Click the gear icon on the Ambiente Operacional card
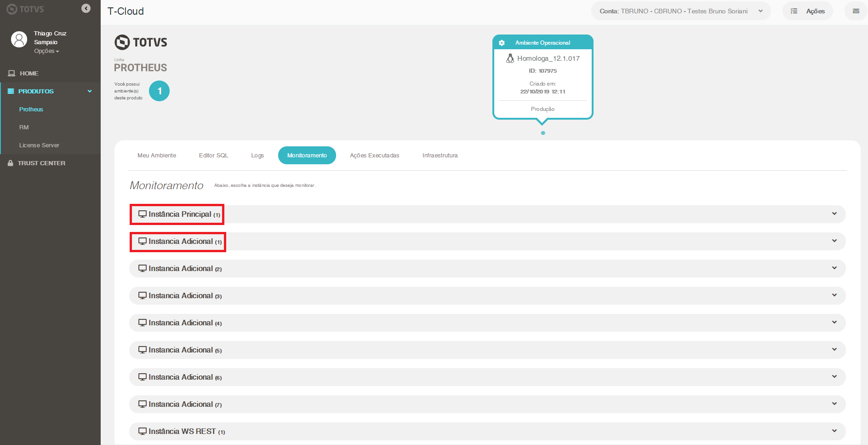 [502, 43]
